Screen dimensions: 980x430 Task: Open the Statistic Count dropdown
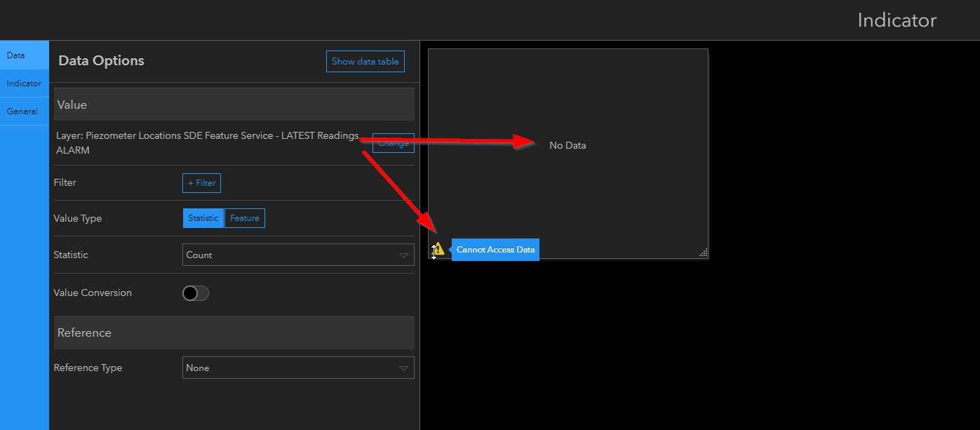tap(297, 255)
